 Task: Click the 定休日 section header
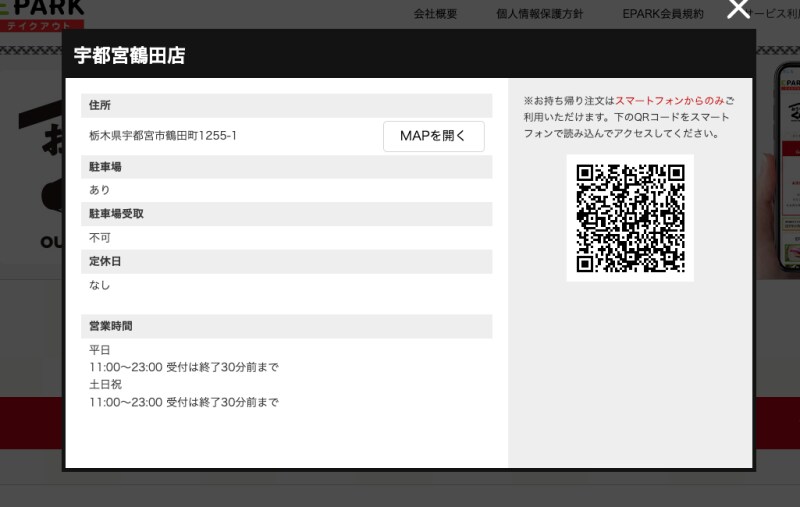[x=287, y=261]
